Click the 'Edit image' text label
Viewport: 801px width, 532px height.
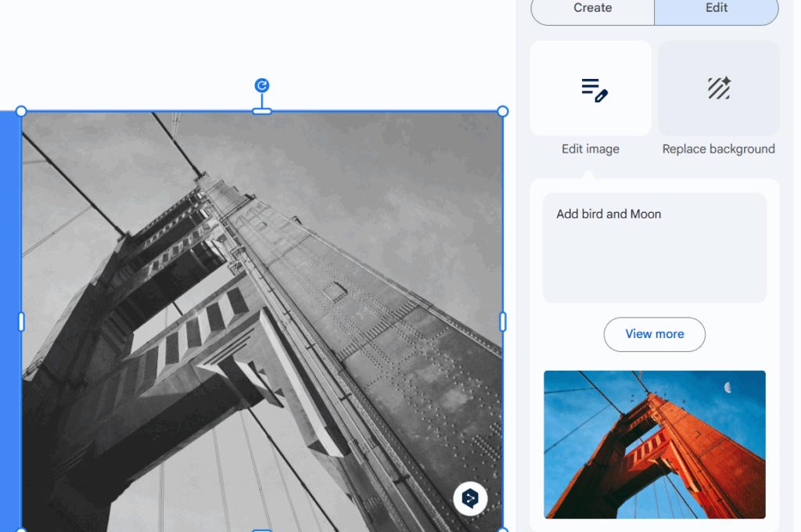590,149
